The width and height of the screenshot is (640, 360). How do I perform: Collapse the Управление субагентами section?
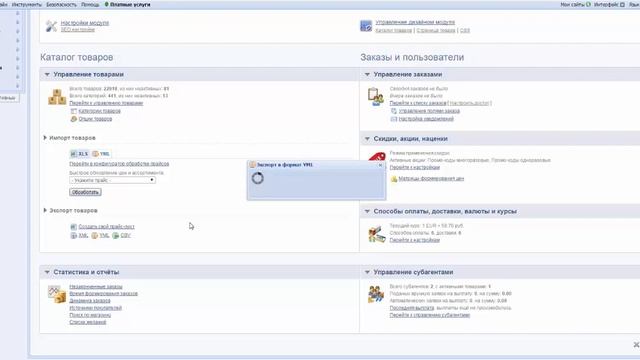367,272
